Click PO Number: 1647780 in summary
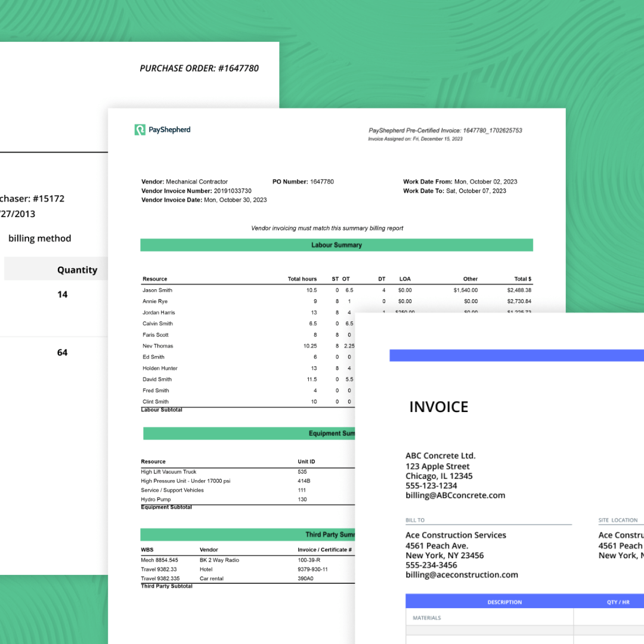 pyautogui.click(x=303, y=181)
